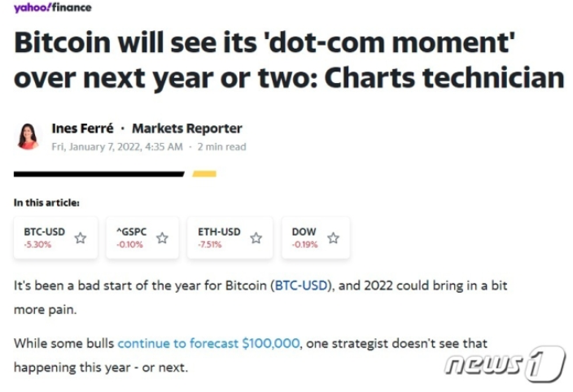Open 'continue to forecast $100,000' link
The height and width of the screenshot is (392, 573).
click(208, 343)
